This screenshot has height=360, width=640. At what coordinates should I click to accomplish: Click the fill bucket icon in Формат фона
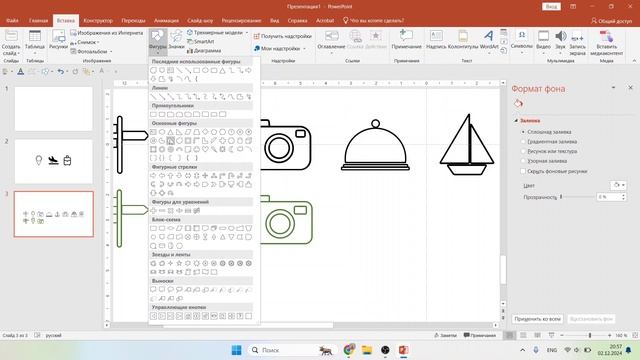click(x=518, y=104)
